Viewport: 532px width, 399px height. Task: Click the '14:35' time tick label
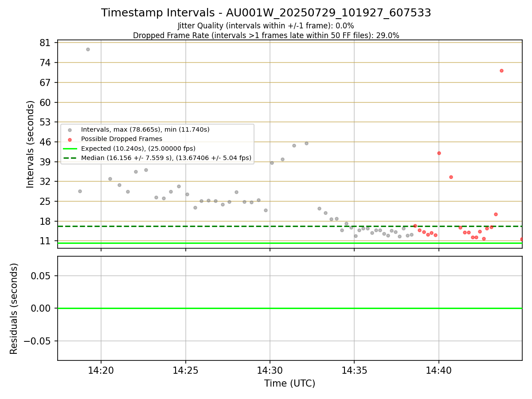[x=354, y=370]
